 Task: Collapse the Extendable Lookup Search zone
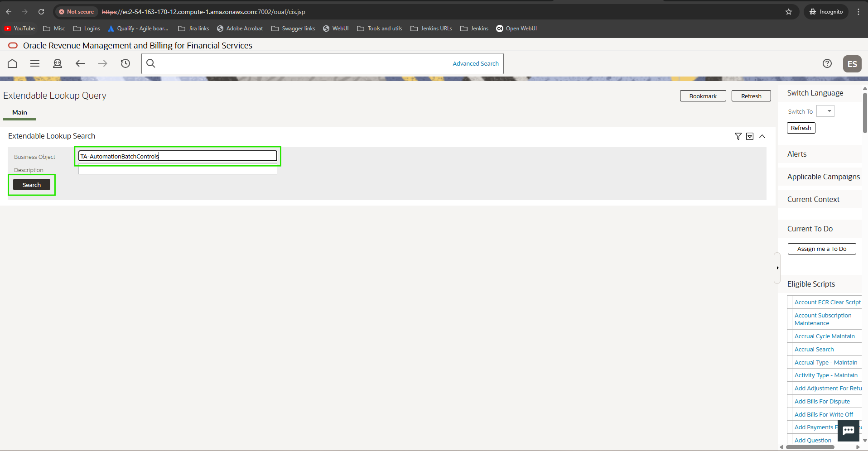(x=762, y=136)
